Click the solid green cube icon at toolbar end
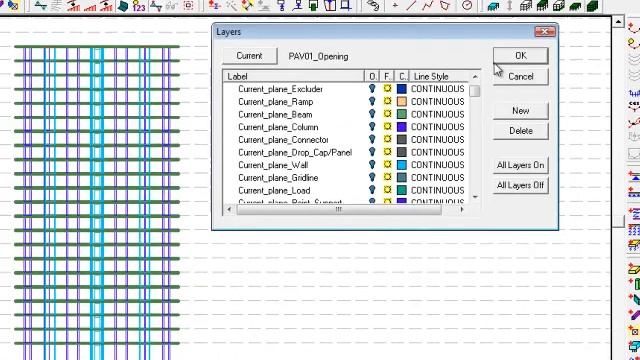This screenshot has height=360, width=640. 592,6
